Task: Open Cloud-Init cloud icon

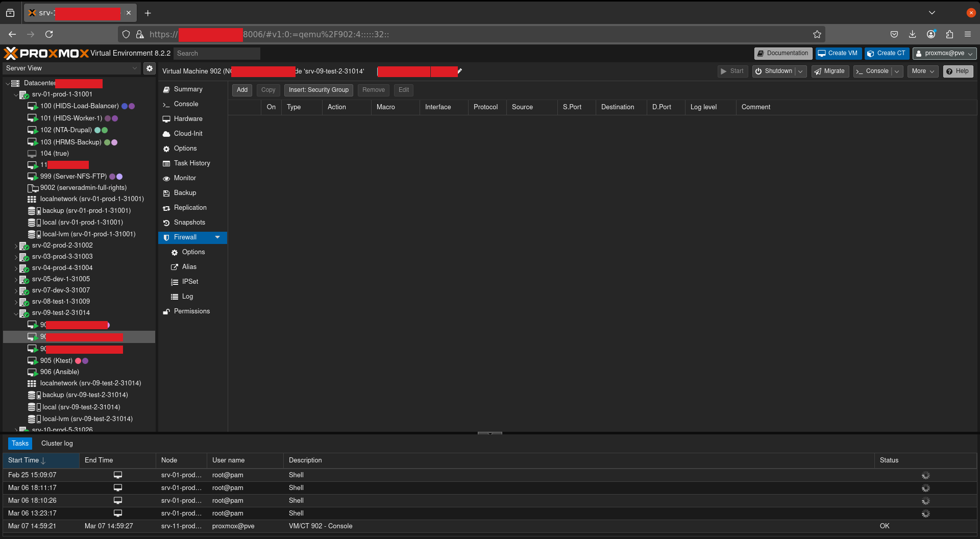Action: pos(166,134)
